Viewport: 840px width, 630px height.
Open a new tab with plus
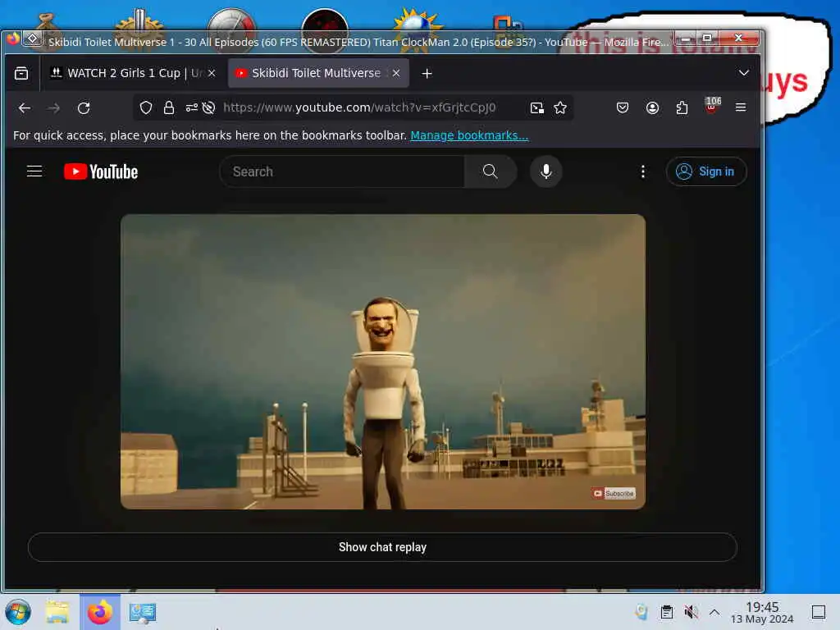427,73
